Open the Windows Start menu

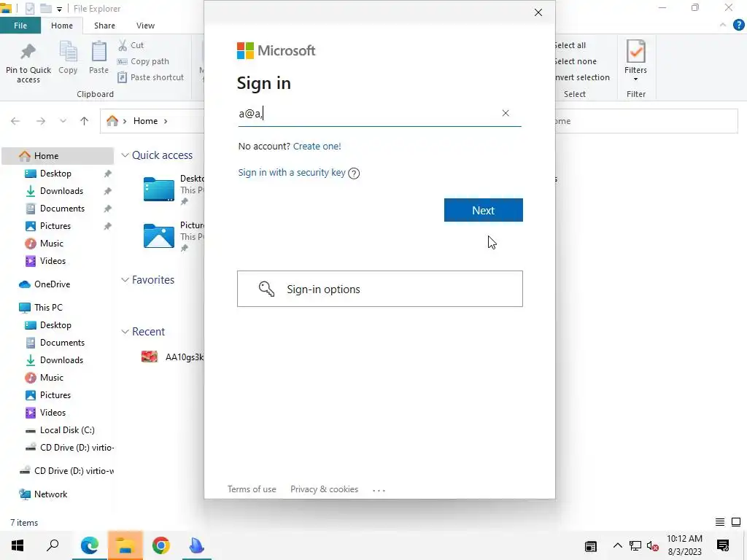pyautogui.click(x=18, y=545)
